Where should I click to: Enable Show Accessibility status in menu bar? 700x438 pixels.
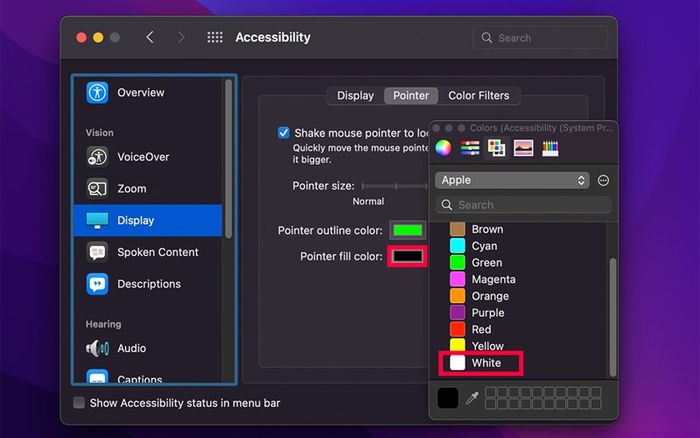tap(80, 403)
